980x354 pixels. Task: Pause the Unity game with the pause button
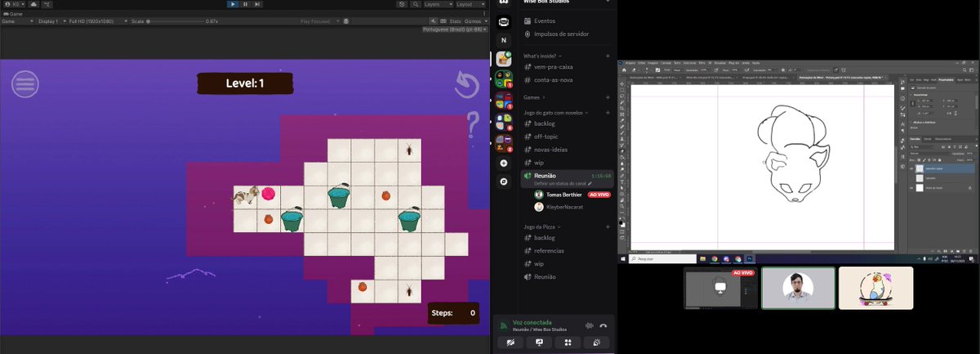click(x=245, y=4)
